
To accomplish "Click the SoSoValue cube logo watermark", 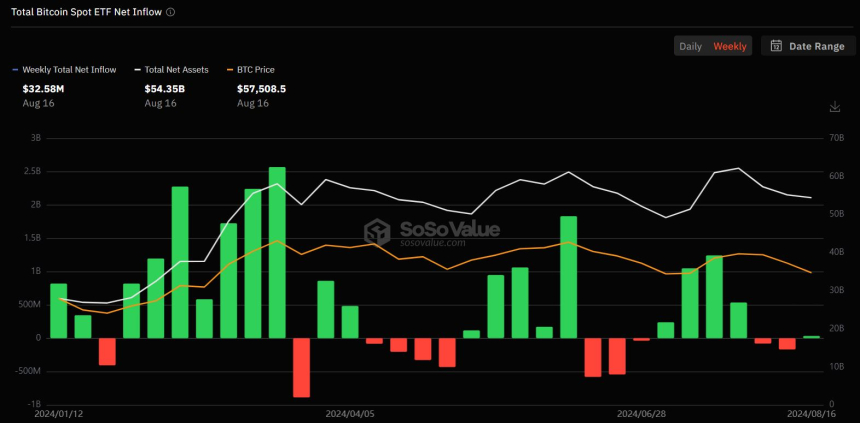I will coord(377,232).
